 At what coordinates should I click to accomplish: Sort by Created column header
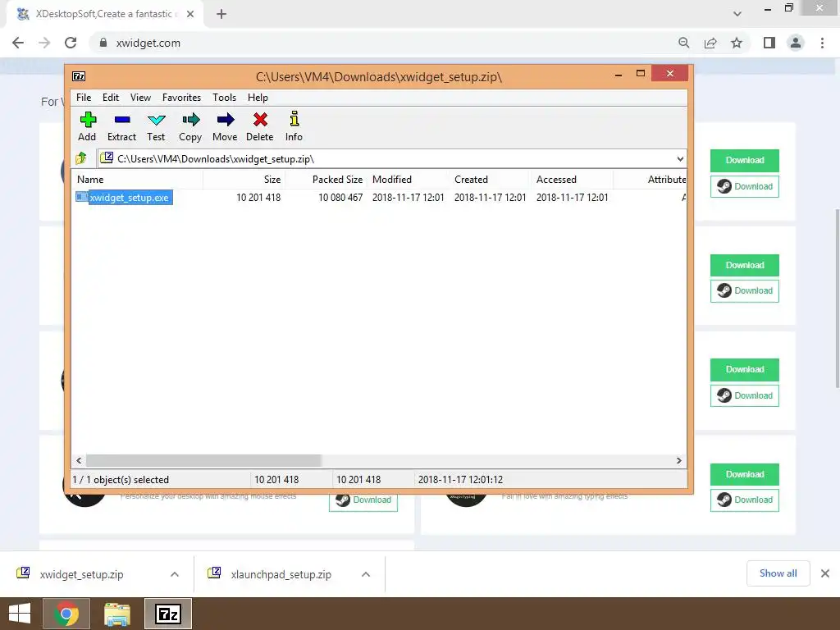click(491, 180)
